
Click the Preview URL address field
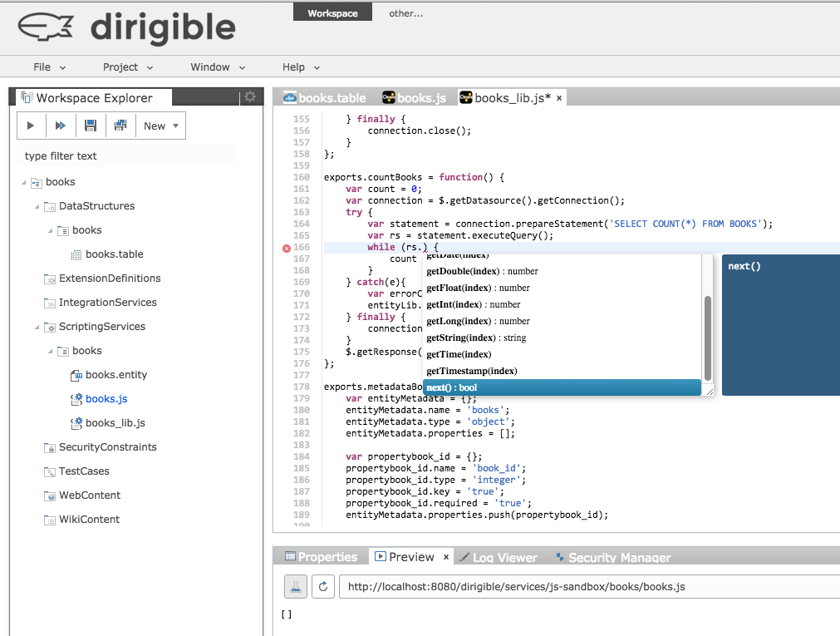point(589,587)
